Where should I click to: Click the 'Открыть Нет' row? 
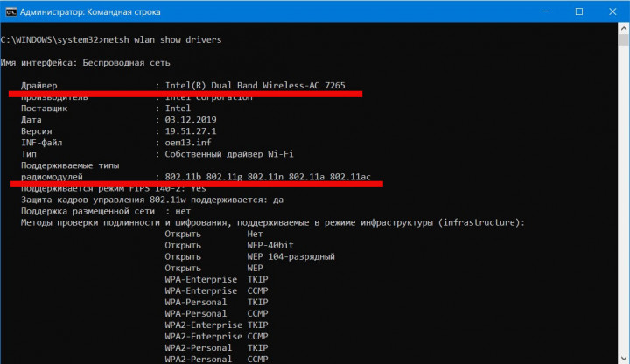213,234
